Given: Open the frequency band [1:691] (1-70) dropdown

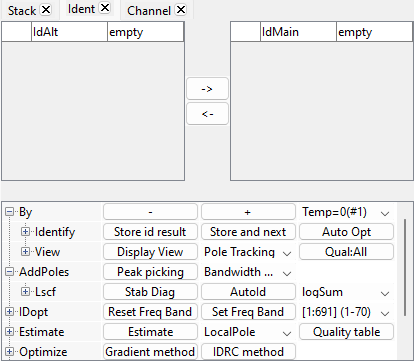Looking at the screenshot, I should click(346, 312).
